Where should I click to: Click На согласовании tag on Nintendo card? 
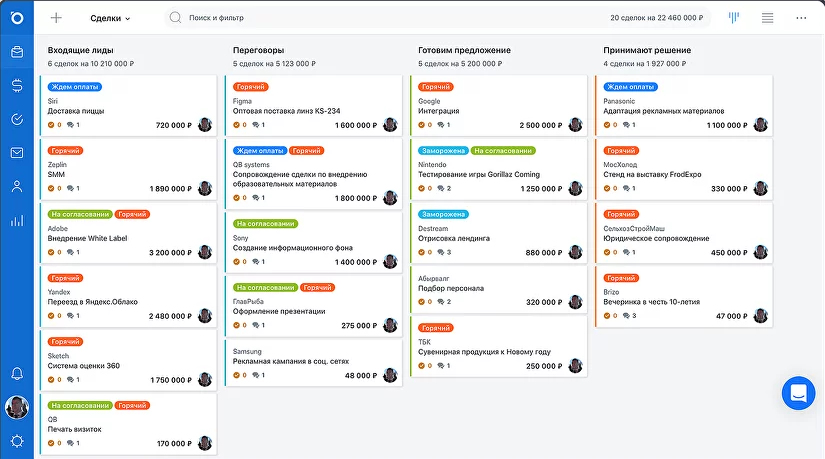coord(503,151)
